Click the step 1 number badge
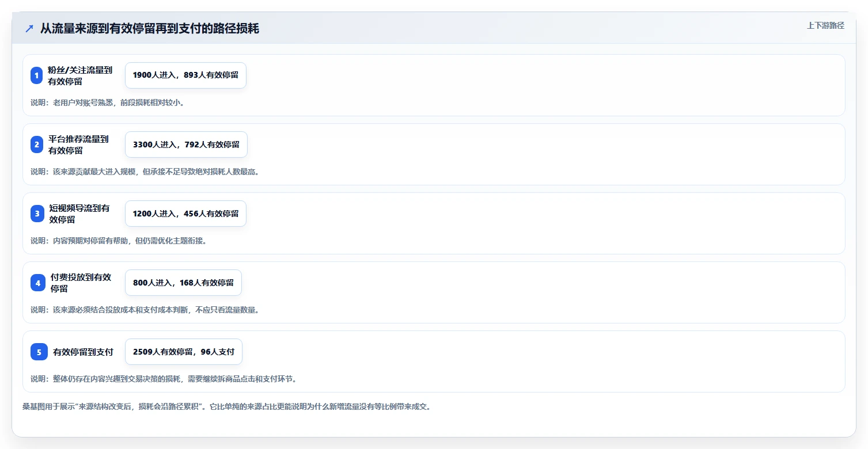This screenshot has width=868, height=449. coord(37,75)
